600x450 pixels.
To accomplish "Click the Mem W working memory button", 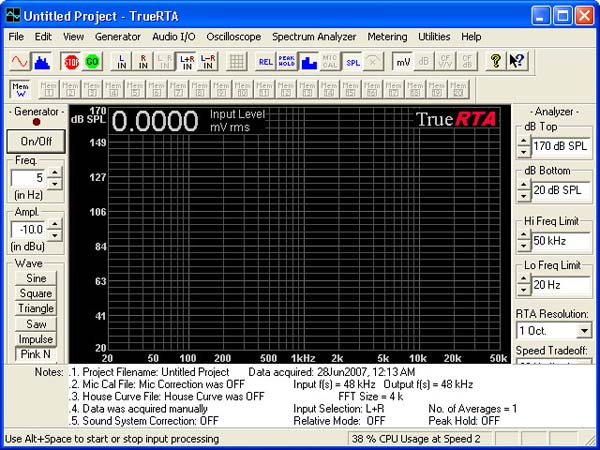I will click(x=20, y=90).
